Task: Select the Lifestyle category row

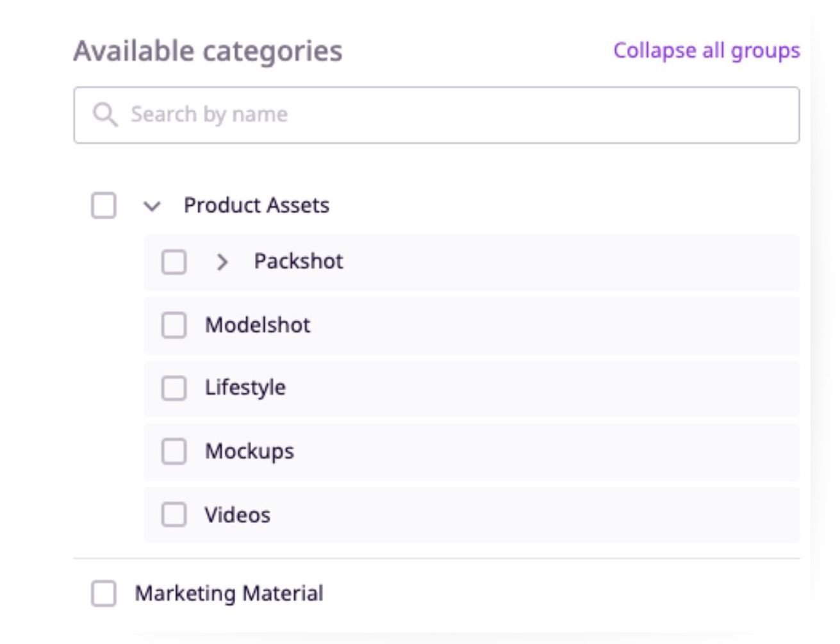Action: coord(245,387)
